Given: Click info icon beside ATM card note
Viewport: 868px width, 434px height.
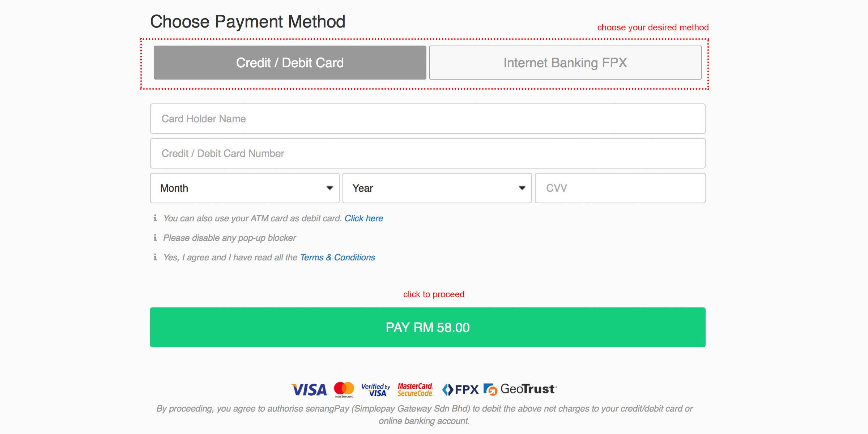Looking at the screenshot, I should tap(155, 218).
